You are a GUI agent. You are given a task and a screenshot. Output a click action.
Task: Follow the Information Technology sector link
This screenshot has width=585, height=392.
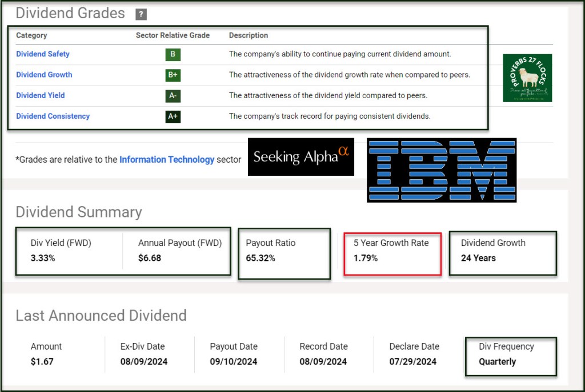167,160
